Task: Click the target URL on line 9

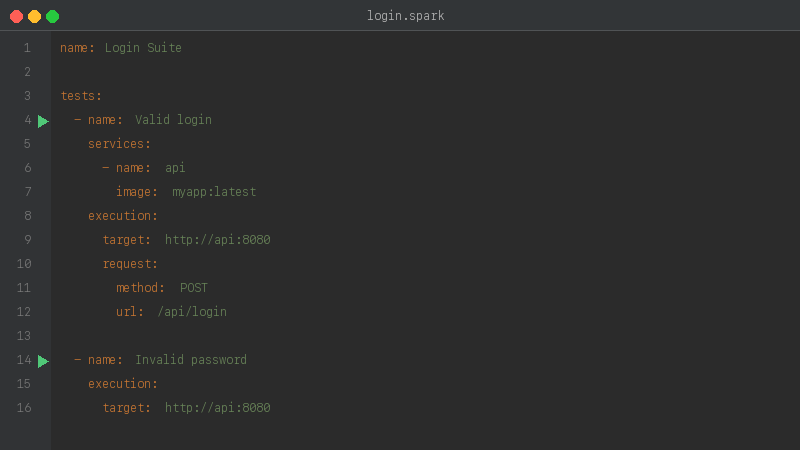Action: tap(217, 240)
